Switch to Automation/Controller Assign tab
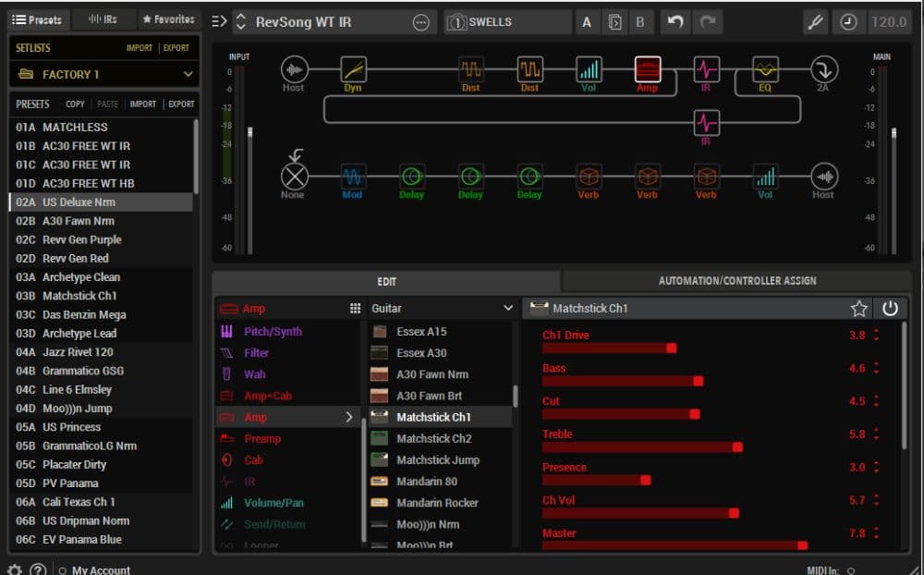The image size is (924, 575). [736, 281]
